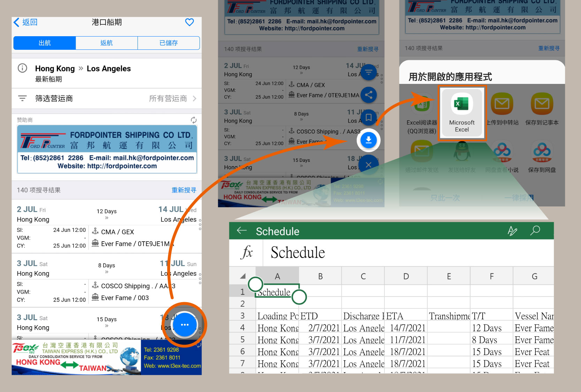Tap the select-all triangle corner of the sheet
The height and width of the screenshot is (392, 581).
(x=243, y=276)
